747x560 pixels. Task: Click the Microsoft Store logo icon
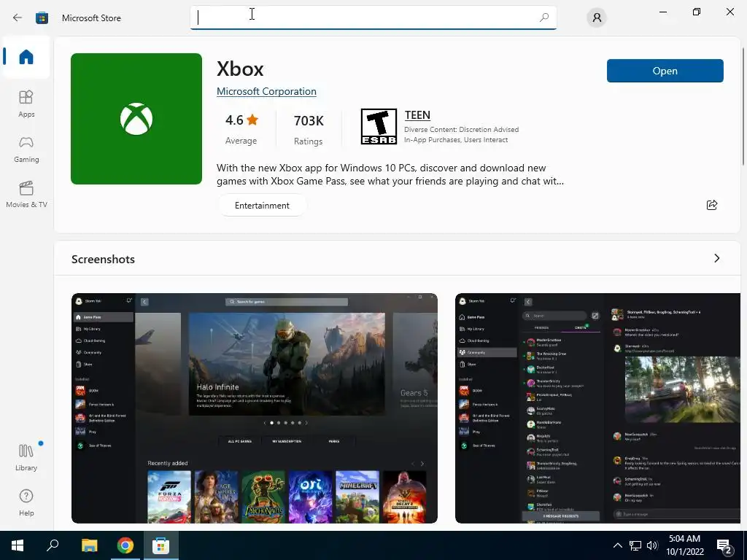42,18
